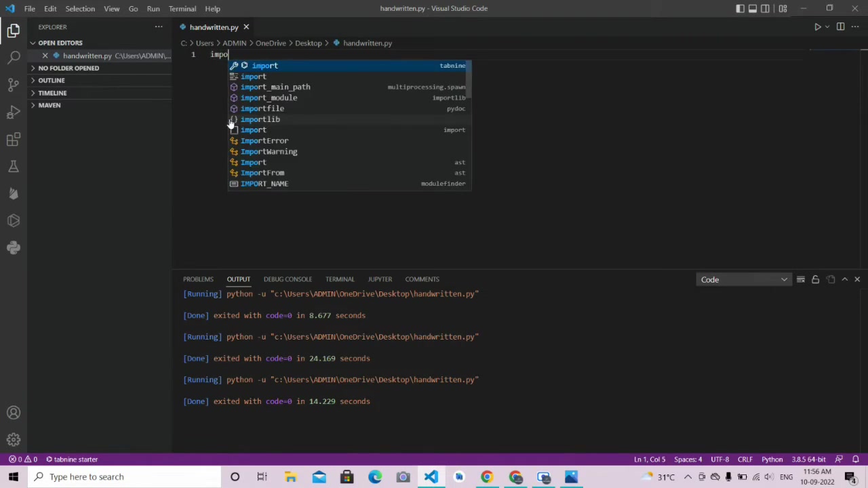Click Python language mode in status bar
Image resolution: width=868 pixels, height=488 pixels.
tap(772, 460)
